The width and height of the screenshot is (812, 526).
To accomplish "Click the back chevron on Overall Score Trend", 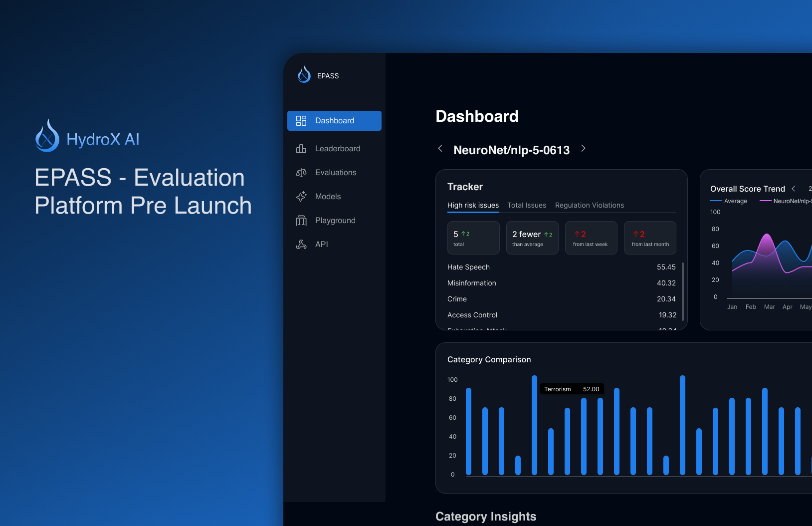I will tap(794, 189).
